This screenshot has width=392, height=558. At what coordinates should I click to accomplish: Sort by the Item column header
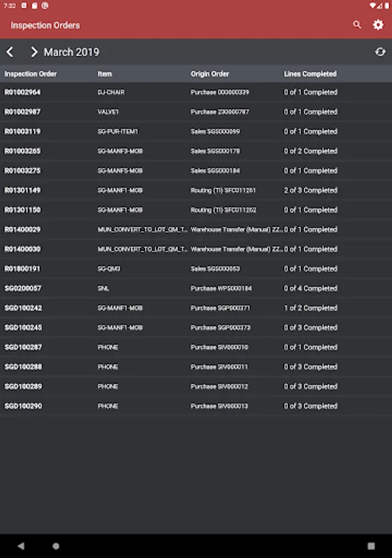coord(105,74)
